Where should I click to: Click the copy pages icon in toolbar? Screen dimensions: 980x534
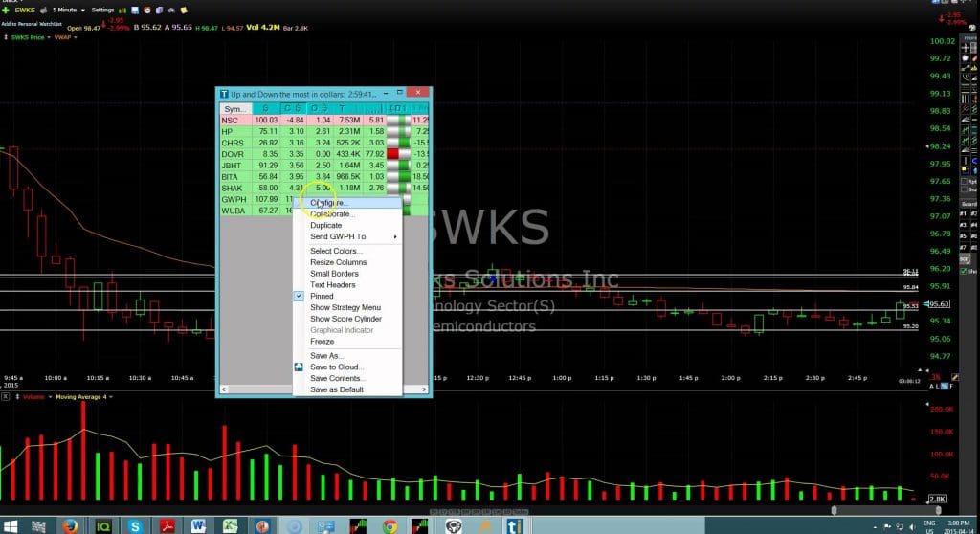160,10
